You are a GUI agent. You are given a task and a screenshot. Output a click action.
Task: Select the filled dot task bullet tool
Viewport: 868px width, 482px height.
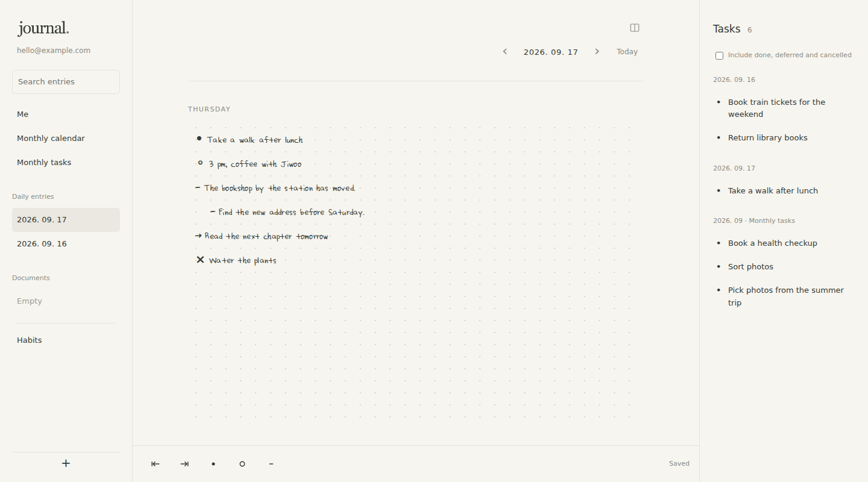tap(213, 464)
